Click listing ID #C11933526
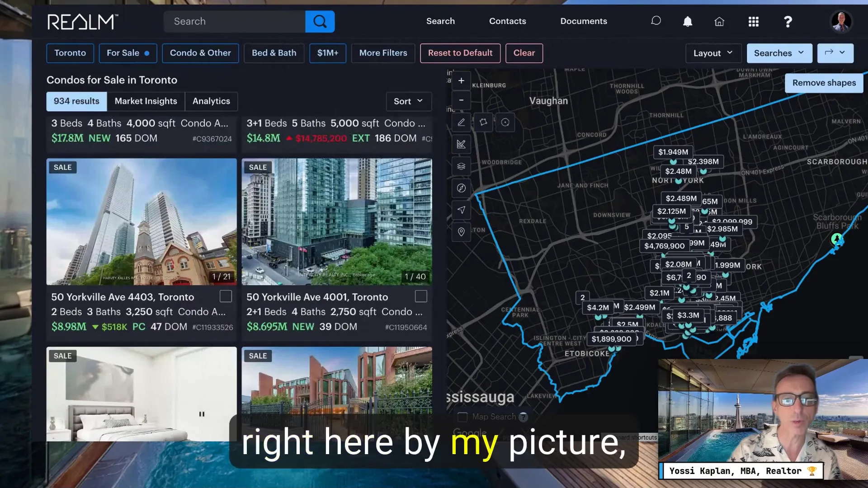 click(x=212, y=327)
